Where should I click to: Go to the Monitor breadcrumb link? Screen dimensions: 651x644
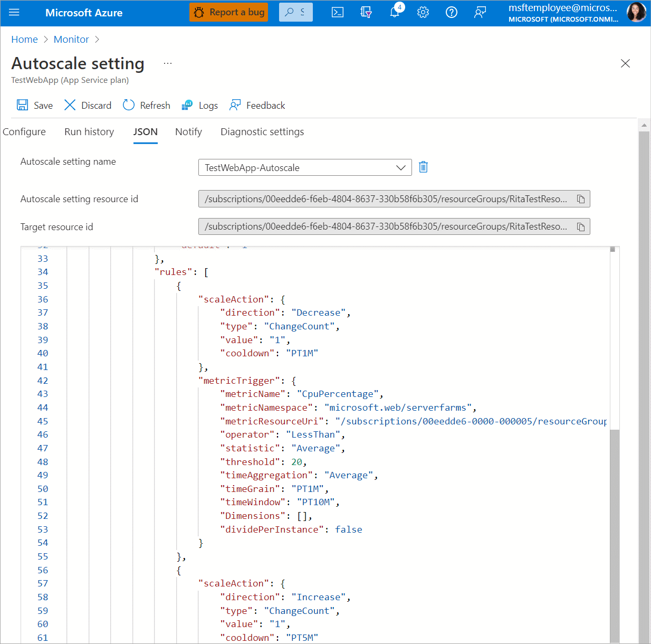point(71,40)
